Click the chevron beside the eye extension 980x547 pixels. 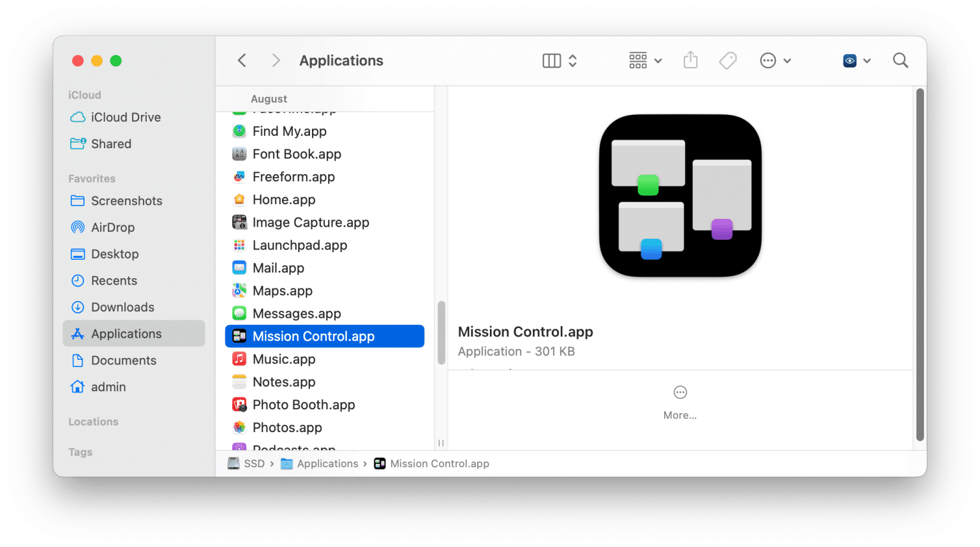pos(866,61)
